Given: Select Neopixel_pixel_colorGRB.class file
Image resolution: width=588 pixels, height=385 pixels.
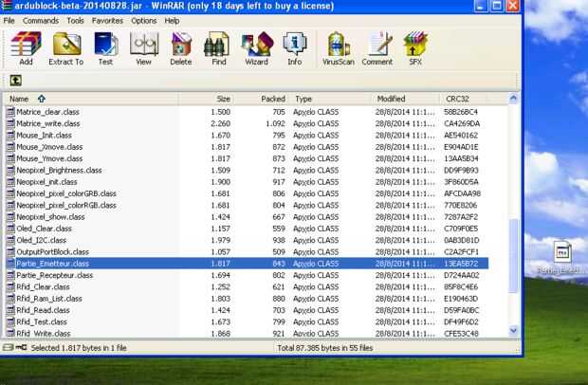Looking at the screenshot, I should point(66,193).
